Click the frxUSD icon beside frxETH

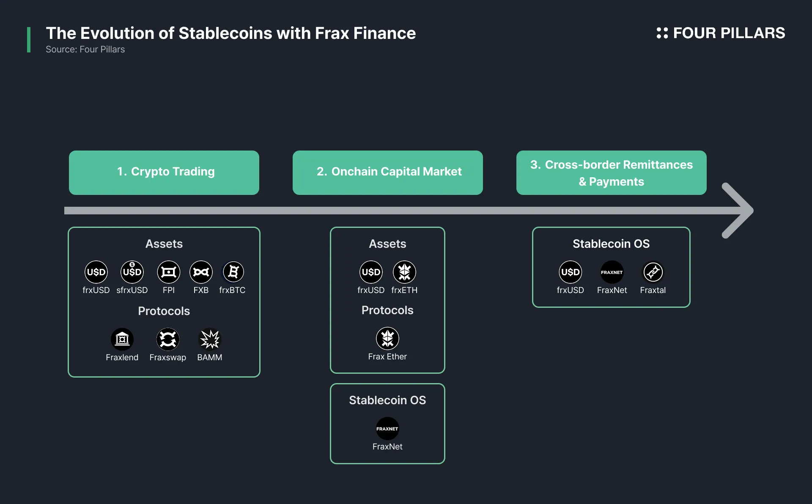(x=371, y=272)
